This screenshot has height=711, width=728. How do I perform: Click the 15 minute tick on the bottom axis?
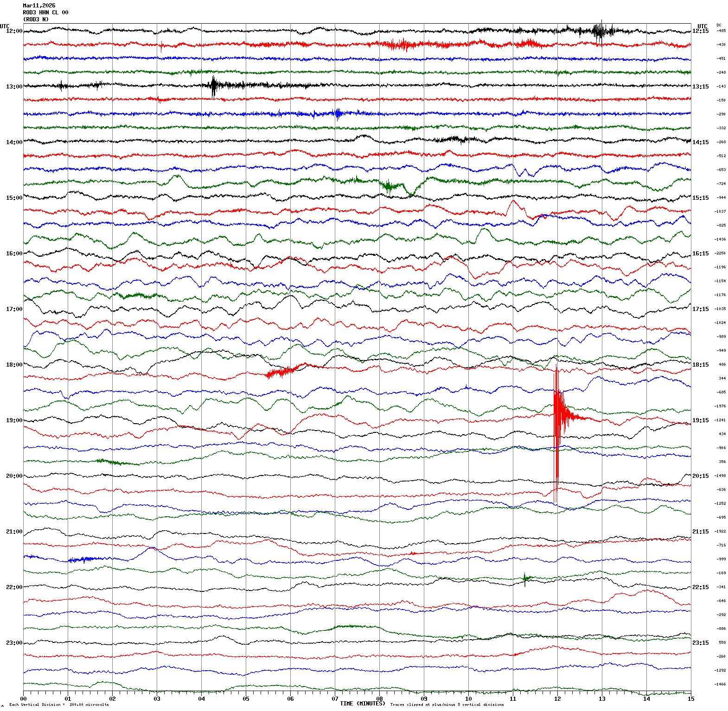pyautogui.click(x=690, y=699)
